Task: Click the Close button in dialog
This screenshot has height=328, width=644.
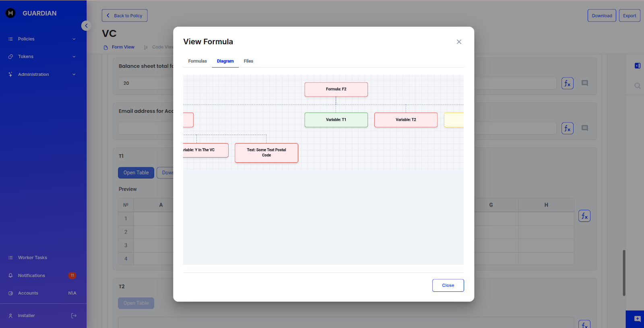Action: 448,285
